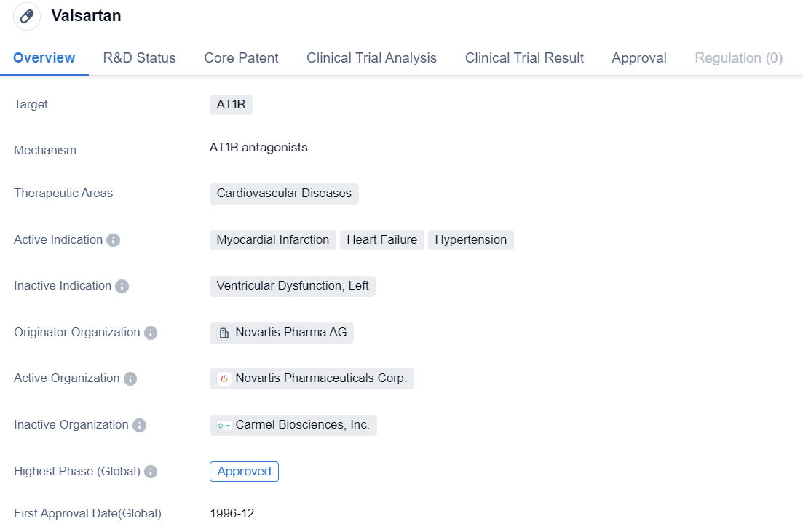The height and width of the screenshot is (532, 803).
Task: Click the Valsartan pill icon
Action: coord(27,16)
